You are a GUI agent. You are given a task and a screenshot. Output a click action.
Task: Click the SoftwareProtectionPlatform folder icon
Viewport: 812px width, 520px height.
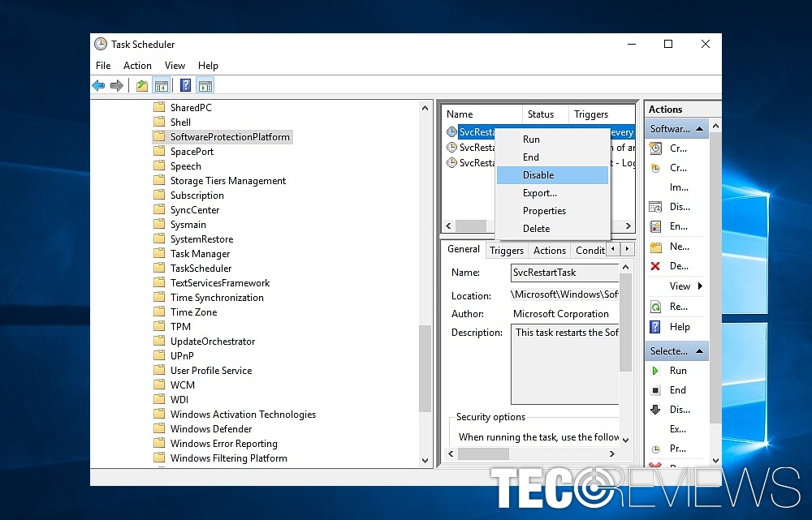pos(159,136)
